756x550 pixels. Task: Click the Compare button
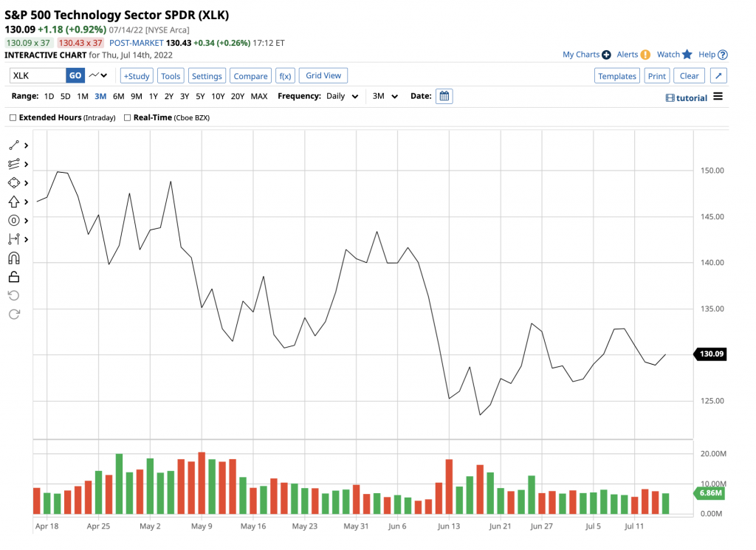pos(251,76)
